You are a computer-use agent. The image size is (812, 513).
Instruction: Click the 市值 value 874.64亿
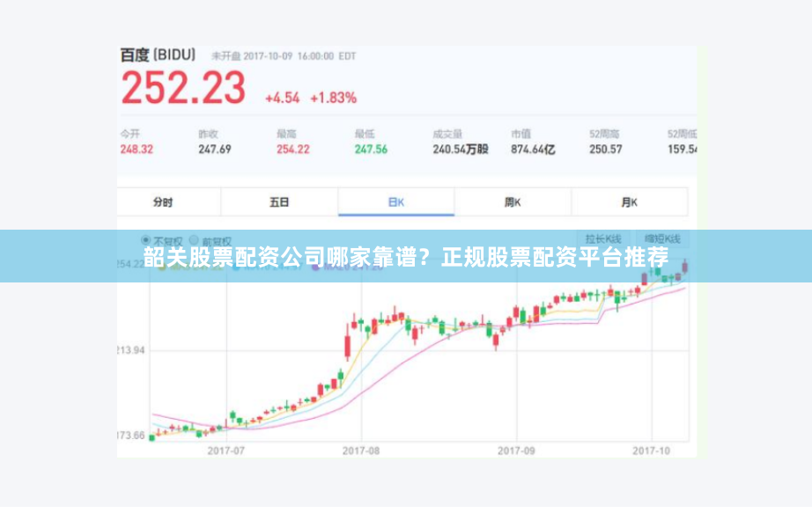(x=533, y=149)
